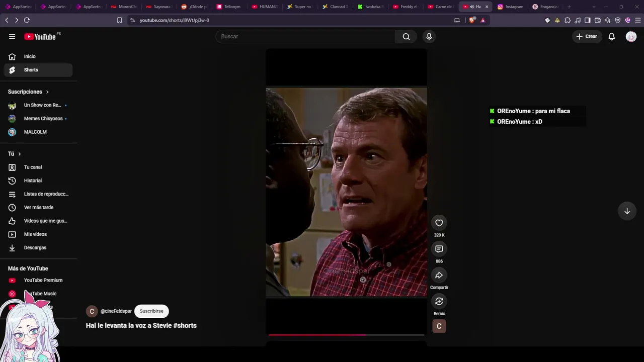Close the active YouTube tab

[x=487, y=7]
